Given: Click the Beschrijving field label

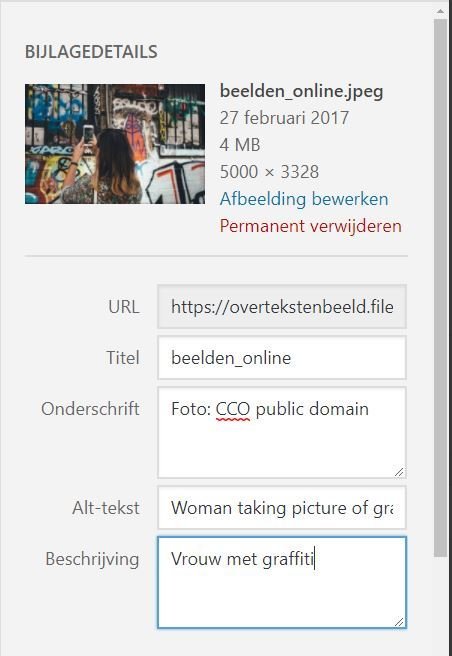Looking at the screenshot, I should (92, 559).
